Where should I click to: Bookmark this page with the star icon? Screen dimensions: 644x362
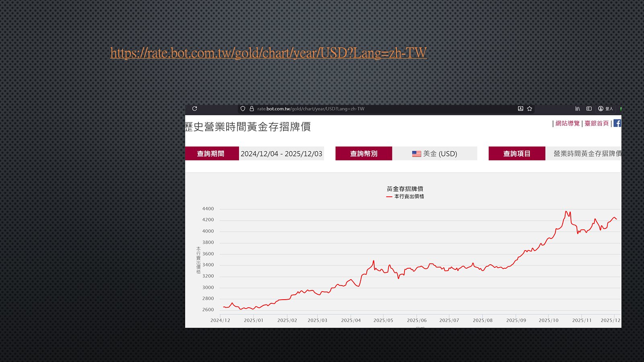coord(530,109)
